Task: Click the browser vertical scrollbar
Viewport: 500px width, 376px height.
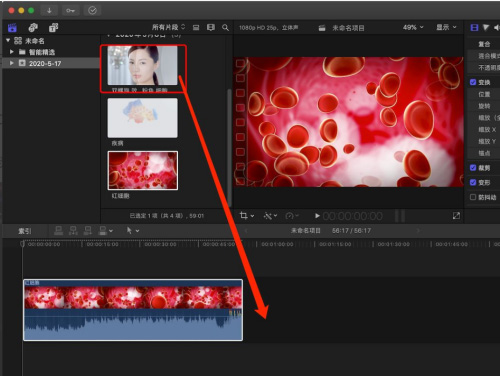Action: (x=229, y=148)
